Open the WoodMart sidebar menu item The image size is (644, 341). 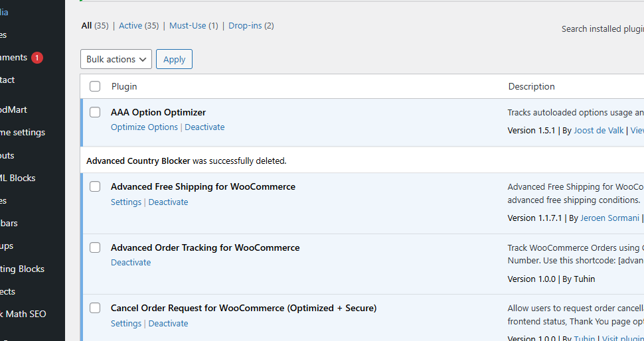click(13, 109)
